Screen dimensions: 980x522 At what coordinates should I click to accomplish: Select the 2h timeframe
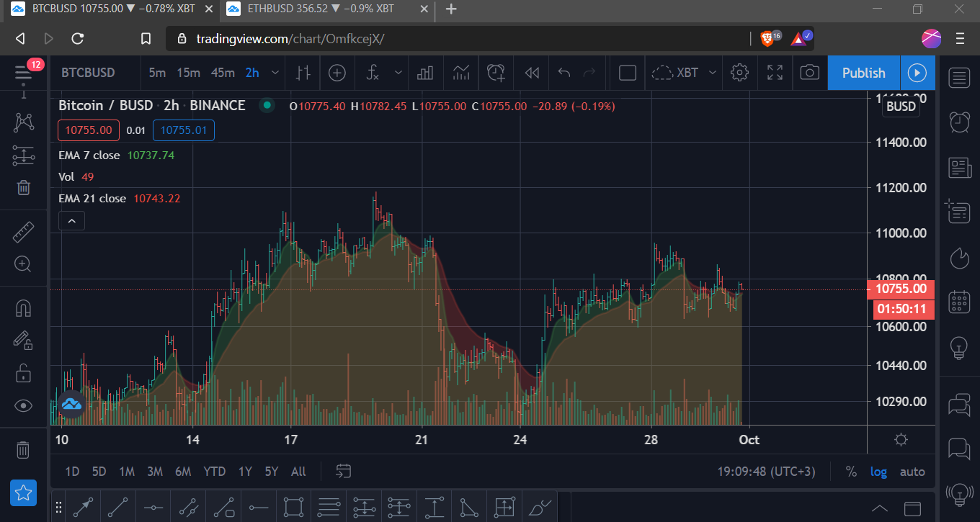[252, 73]
